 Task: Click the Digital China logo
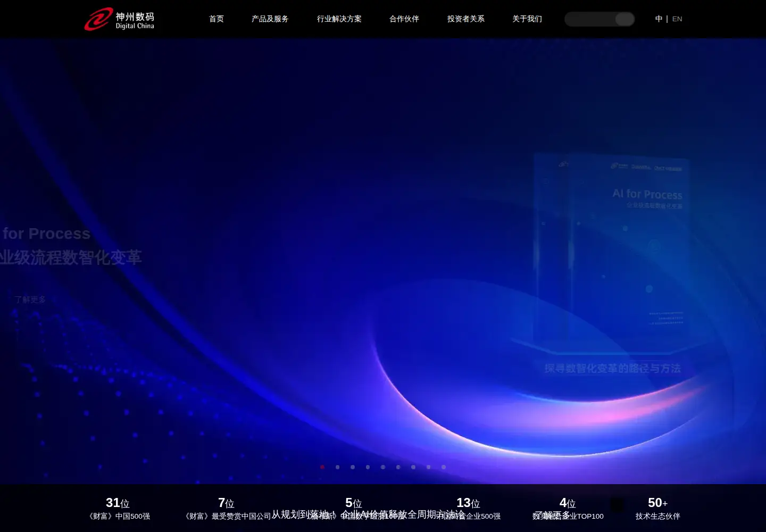tap(119, 19)
